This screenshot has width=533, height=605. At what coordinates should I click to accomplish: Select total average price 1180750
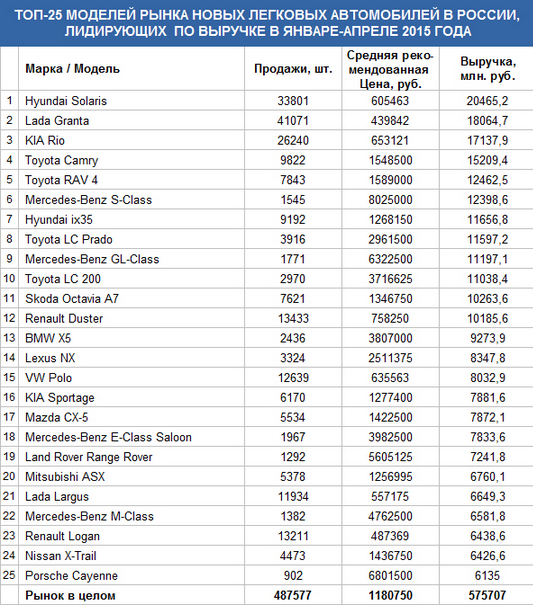[x=390, y=595]
